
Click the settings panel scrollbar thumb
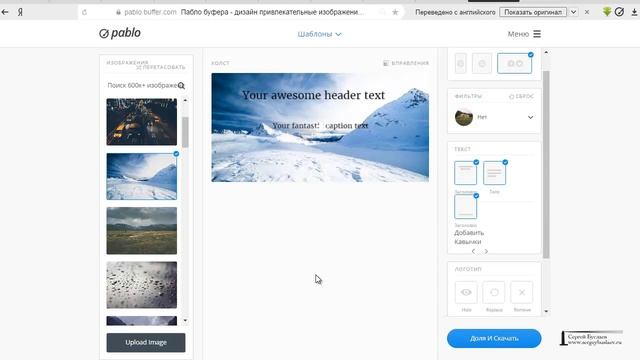click(x=546, y=164)
